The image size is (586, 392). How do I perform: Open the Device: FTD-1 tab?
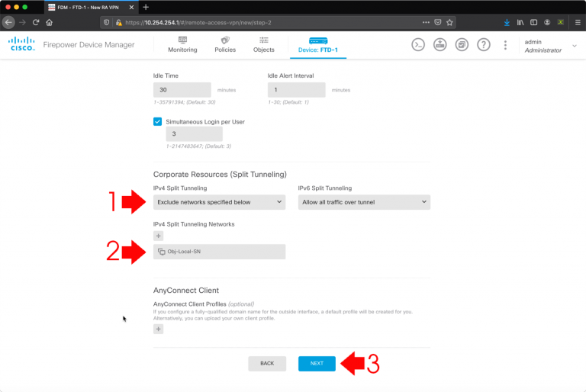[318, 45]
